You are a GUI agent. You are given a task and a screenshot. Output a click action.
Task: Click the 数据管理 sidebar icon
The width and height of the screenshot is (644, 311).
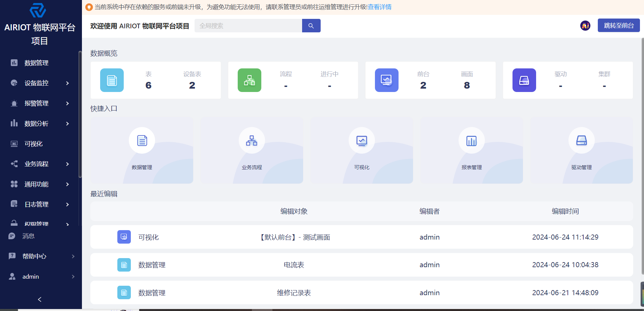[14, 63]
